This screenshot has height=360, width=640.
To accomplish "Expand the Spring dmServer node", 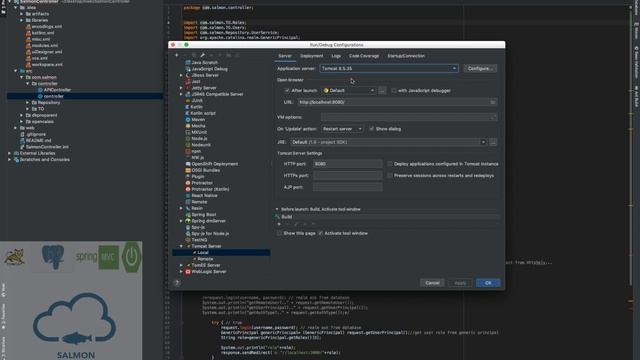I will coord(181,221).
